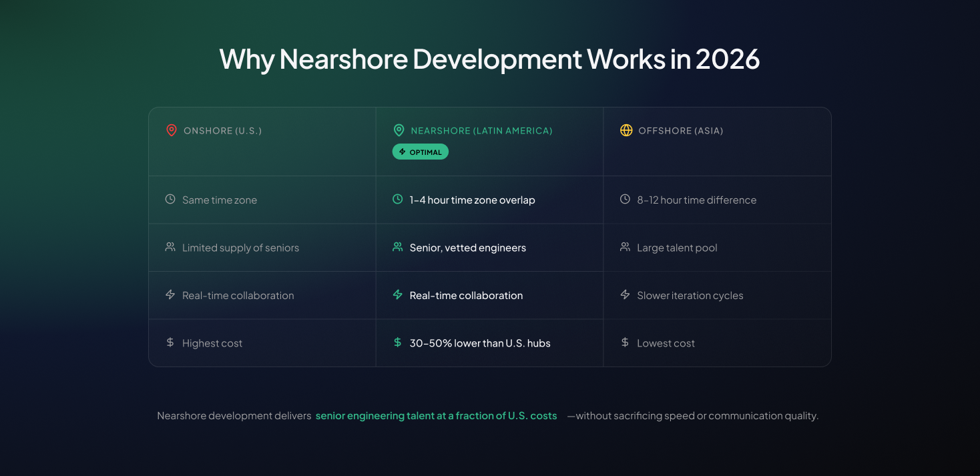Expand the NEARSHORE (LATIN AMERICA) column header
980x476 pixels.
coord(481,130)
